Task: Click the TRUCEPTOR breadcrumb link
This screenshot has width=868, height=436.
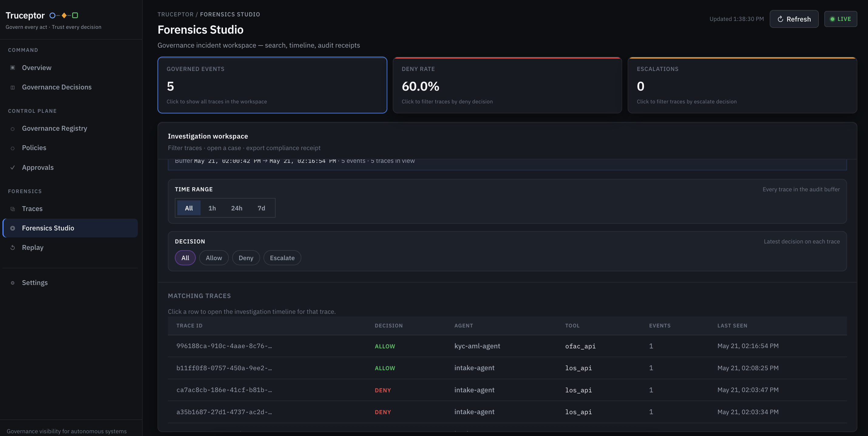Action: coord(175,15)
